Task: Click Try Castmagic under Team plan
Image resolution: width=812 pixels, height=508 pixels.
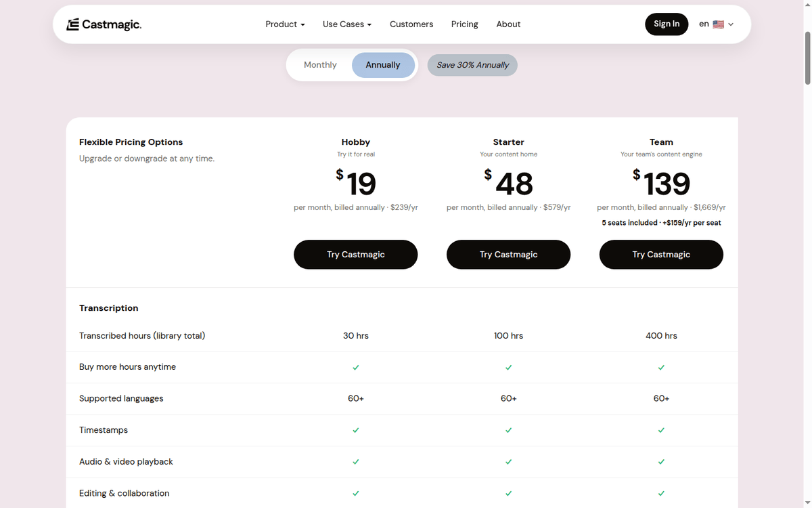Action: (661, 255)
